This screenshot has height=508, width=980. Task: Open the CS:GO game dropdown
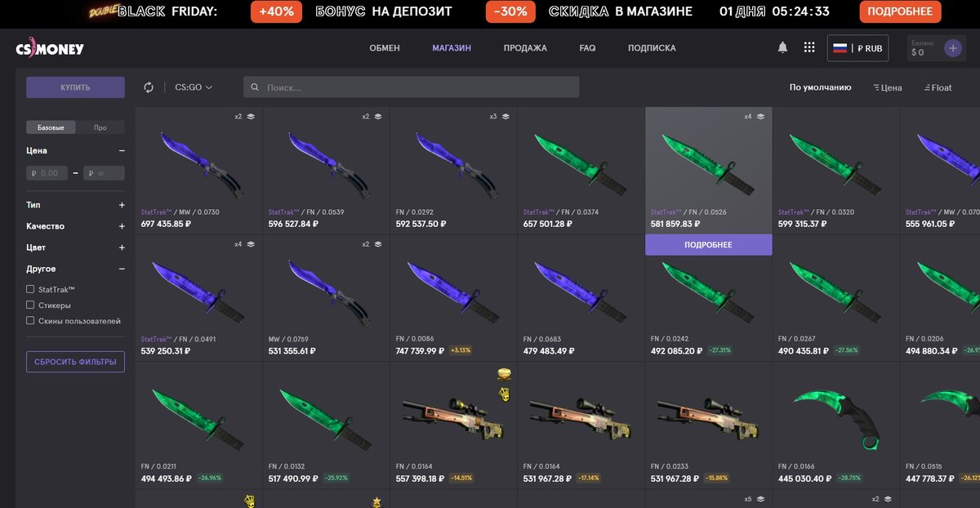click(x=194, y=87)
